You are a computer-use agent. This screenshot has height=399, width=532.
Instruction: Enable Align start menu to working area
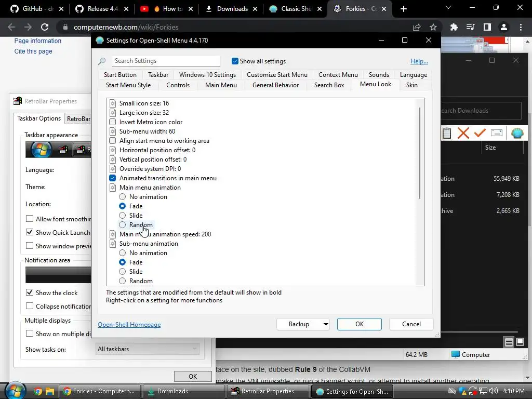coord(113,140)
